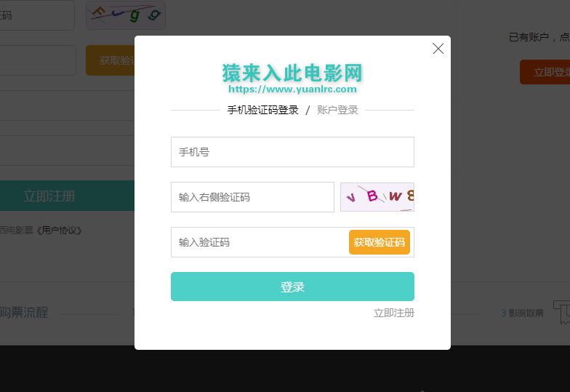Open the 立即注册 link below login button
570x392 pixels.
(394, 313)
